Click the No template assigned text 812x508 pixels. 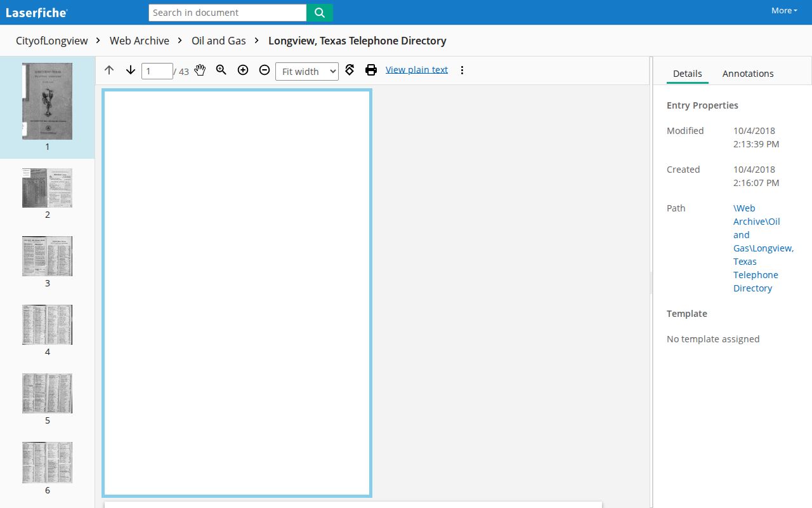click(x=713, y=339)
